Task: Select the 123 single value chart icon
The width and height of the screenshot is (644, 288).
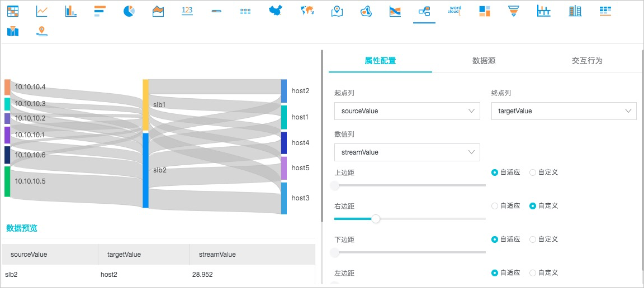Action: [x=187, y=11]
